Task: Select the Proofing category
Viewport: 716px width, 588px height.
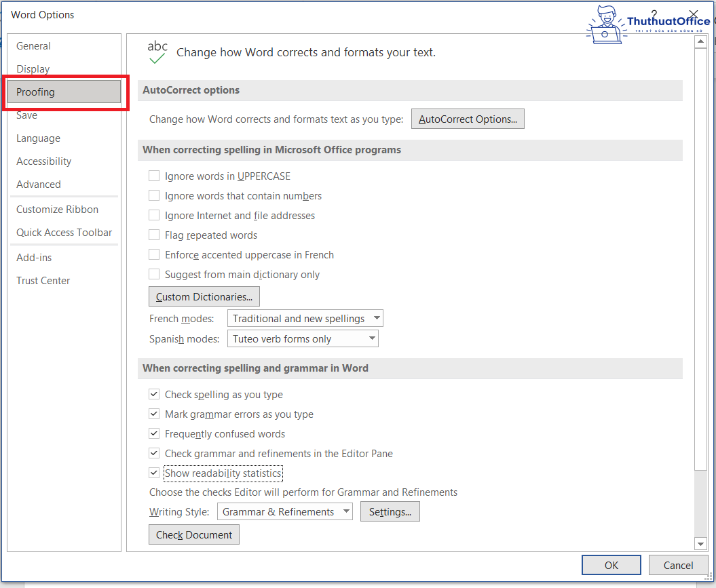Action: click(x=64, y=92)
